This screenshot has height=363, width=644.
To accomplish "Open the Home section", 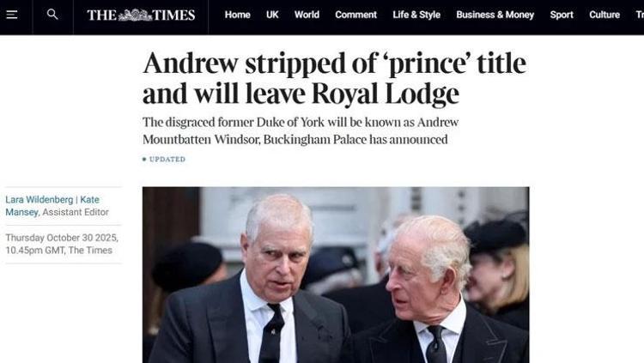I will 237,15.
